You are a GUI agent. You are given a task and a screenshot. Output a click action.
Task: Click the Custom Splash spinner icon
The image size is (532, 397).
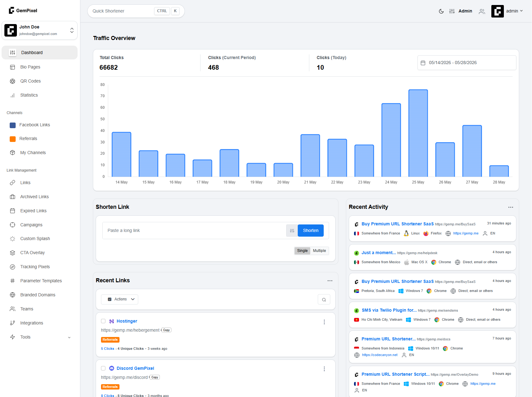(x=13, y=239)
